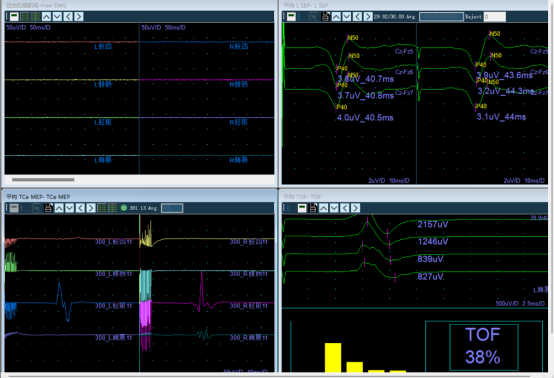Click the 3.8uV_40.7ms SEP measurement
The width and height of the screenshot is (554, 378).
click(365, 79)
